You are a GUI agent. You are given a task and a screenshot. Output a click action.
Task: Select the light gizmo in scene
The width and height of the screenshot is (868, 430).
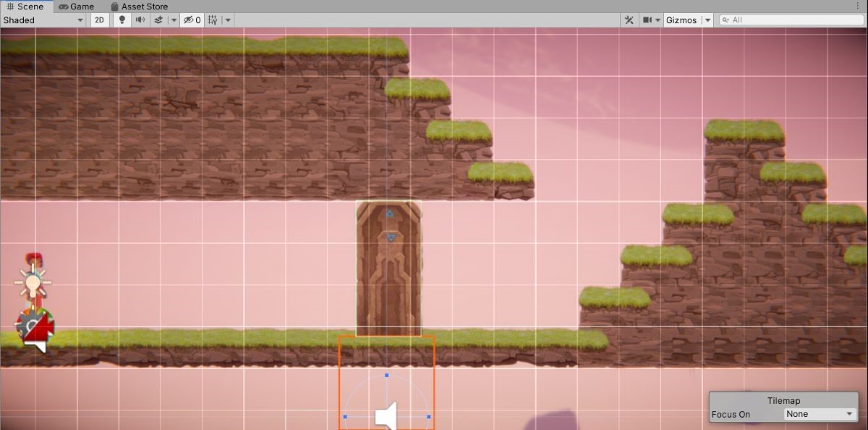coord(33,281)
